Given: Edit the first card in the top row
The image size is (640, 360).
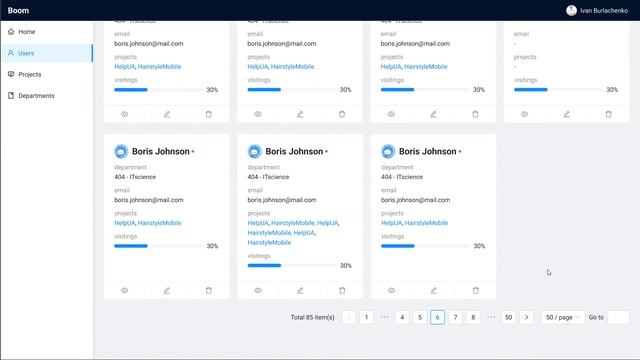Looking at the screenshot, I should (x=167, y=114).
